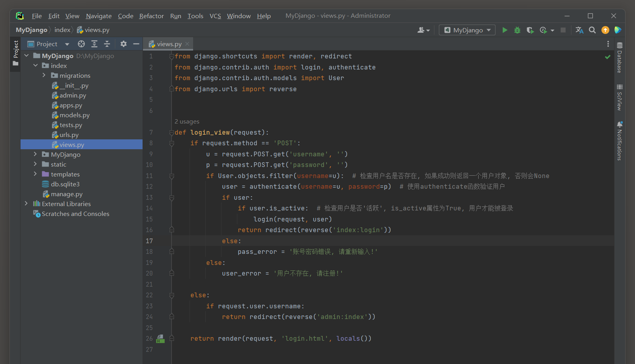Image resolution: width=635 pixels, height=364 pixels.
Task: Open the translate icon in toolbar
Action: click(579, 30)
